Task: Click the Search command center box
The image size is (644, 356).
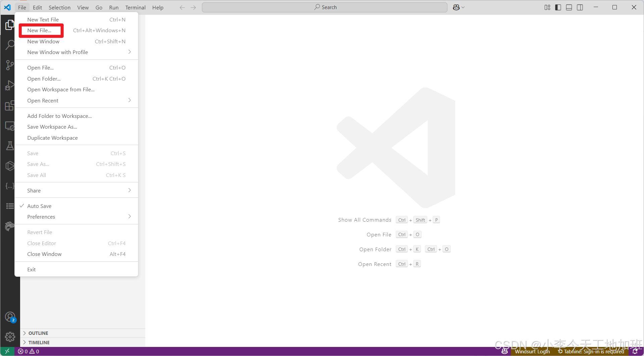Action: [325, 7]
